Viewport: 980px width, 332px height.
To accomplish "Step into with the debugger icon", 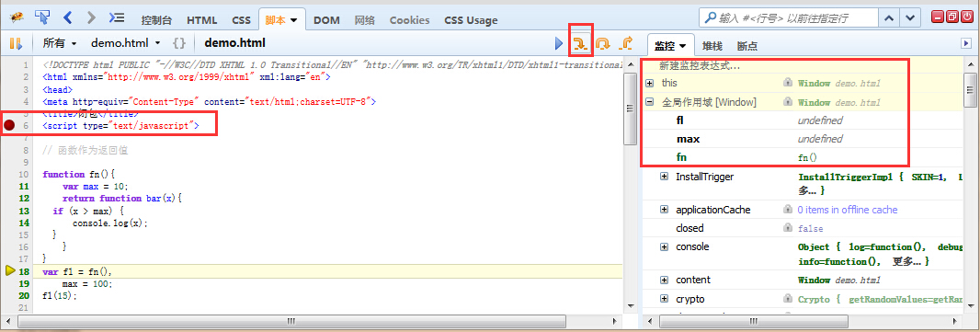I will (x=581, y=43).
